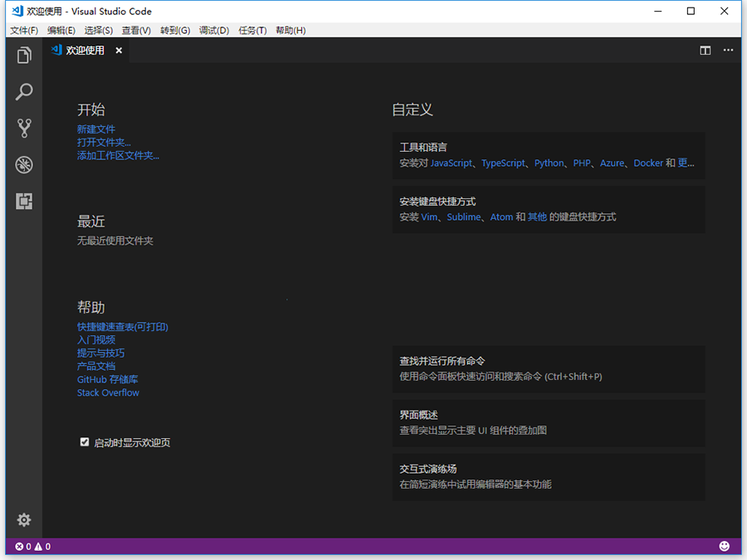Click the 查找并运行所有命令 button

click(x=548, y=369)
